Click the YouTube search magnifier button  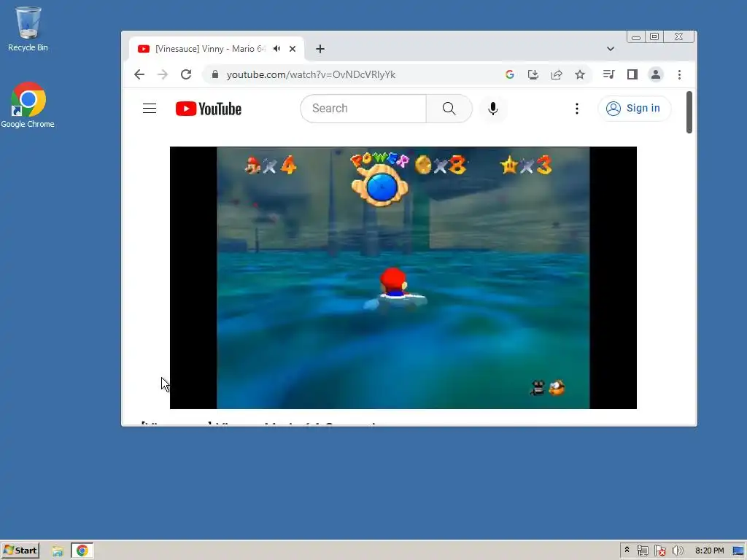449,109
